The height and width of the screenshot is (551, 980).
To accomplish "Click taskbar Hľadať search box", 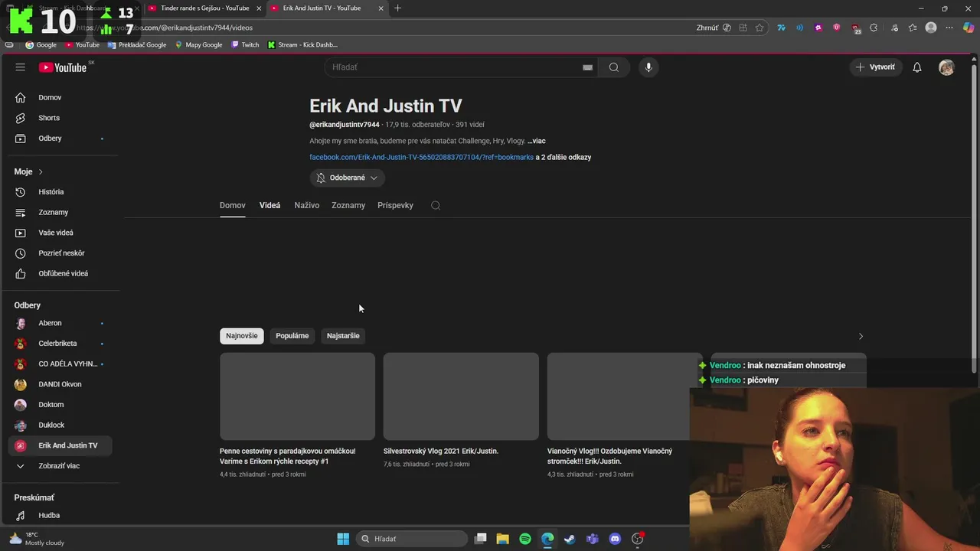I will click(413, 539).
